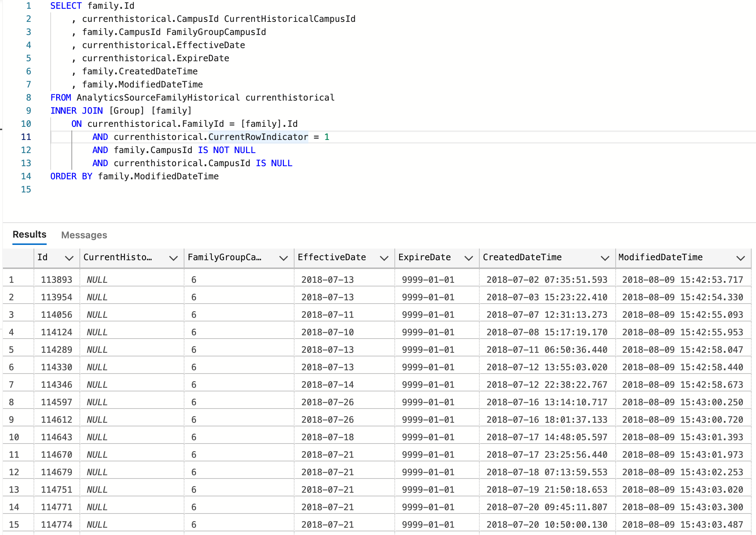Select row number 1 in the results grid

click(11, 280)
